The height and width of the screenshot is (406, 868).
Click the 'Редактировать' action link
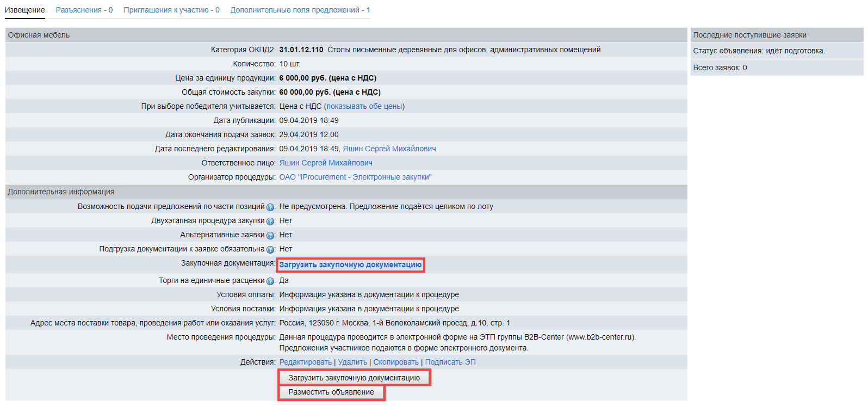click(x=305, y=362)
